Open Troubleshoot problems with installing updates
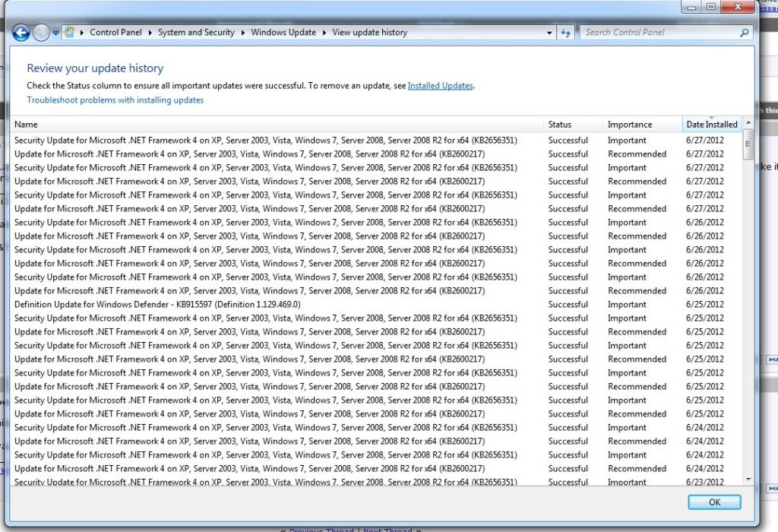778x532 pixels. tap(115, 100)
